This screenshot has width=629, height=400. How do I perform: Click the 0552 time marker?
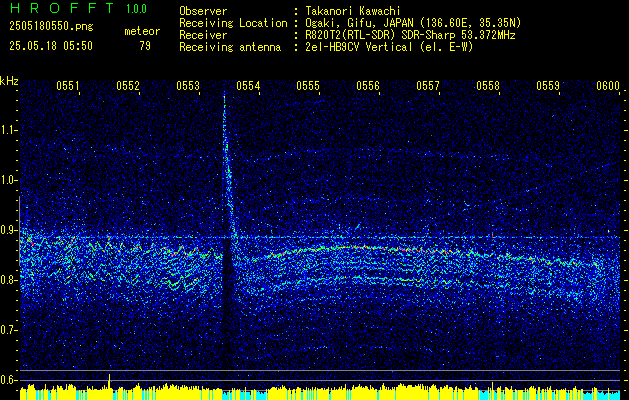click(128, 85)
